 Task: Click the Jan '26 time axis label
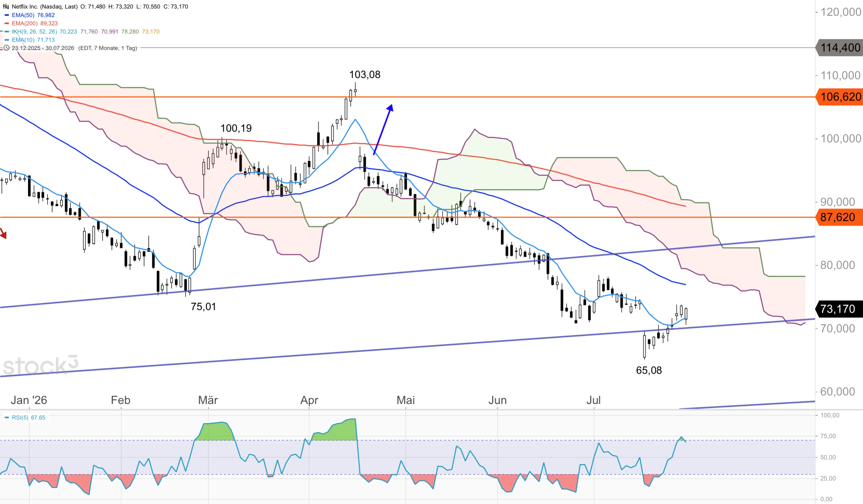click(29, 400)
